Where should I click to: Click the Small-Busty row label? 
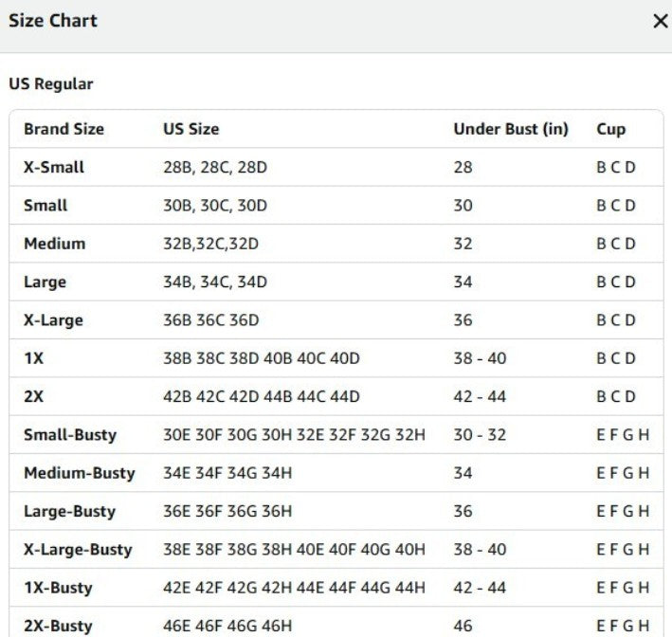point(70,435)
